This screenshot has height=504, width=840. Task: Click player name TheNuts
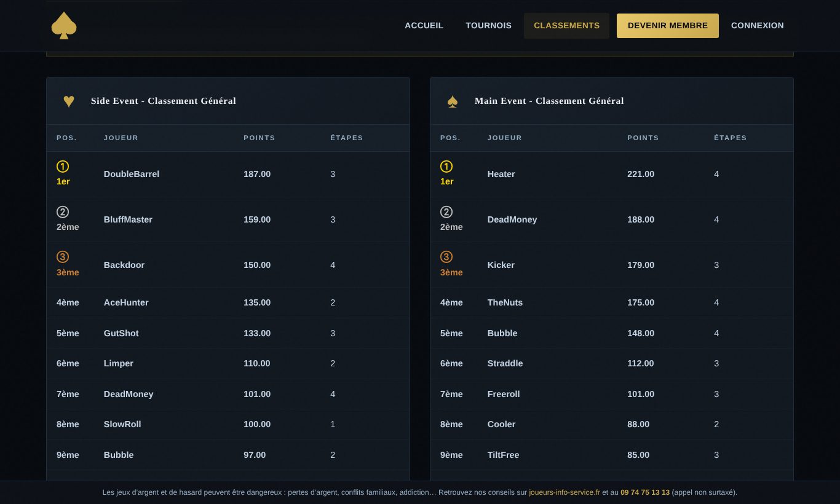[505, 302]
